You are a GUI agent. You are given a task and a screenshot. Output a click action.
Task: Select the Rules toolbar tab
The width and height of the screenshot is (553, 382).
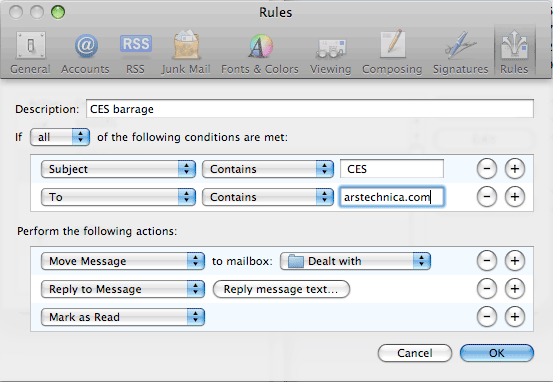pyautogui.click(x=515, y=53)
